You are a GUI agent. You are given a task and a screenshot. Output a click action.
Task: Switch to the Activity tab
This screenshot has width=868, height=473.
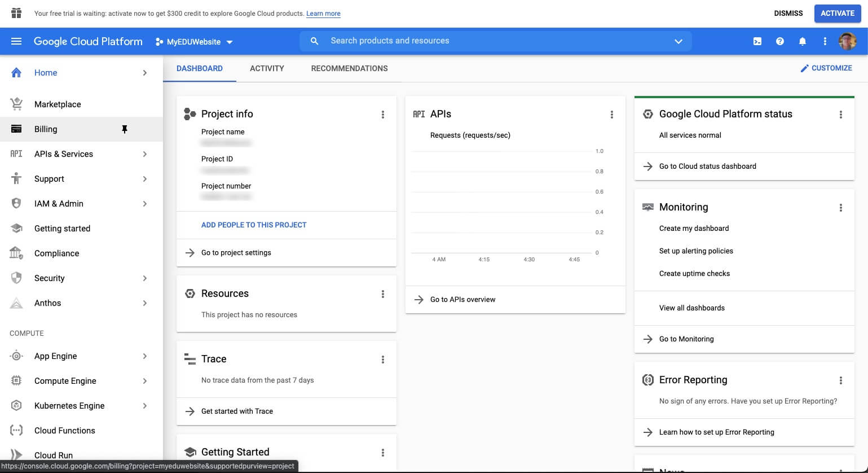(x=267, y=68)
